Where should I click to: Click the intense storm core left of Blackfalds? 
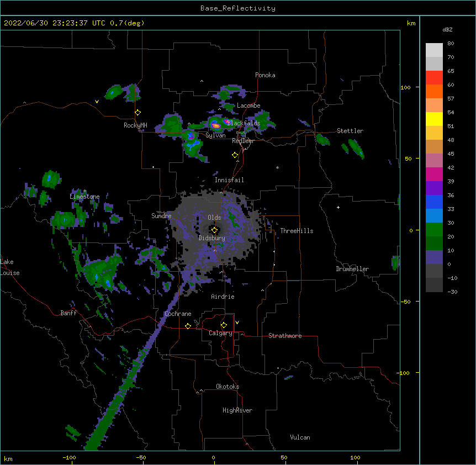click(215, 125)
